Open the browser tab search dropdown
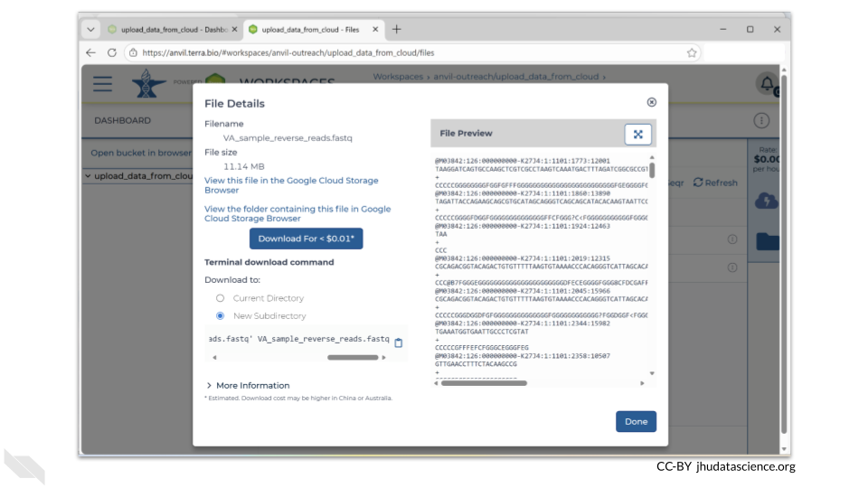868x488 pixels. click(x=90, y=29)
